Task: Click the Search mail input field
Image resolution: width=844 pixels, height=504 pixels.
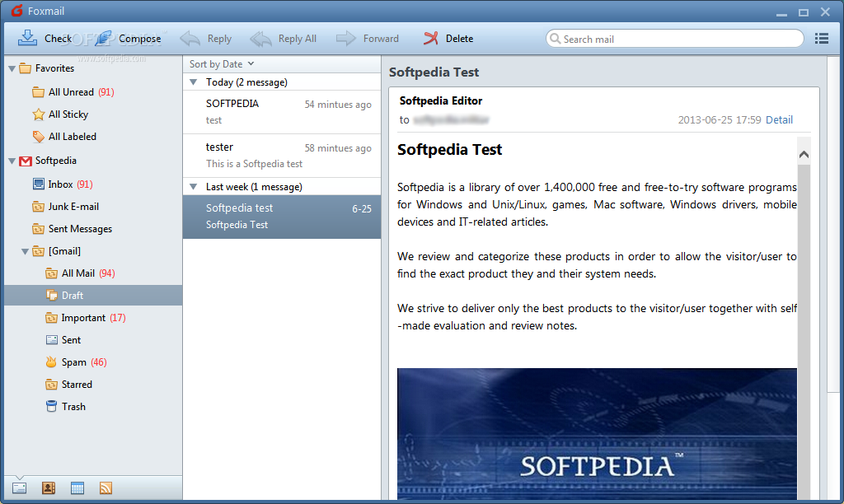Action: tap(675, 39)
